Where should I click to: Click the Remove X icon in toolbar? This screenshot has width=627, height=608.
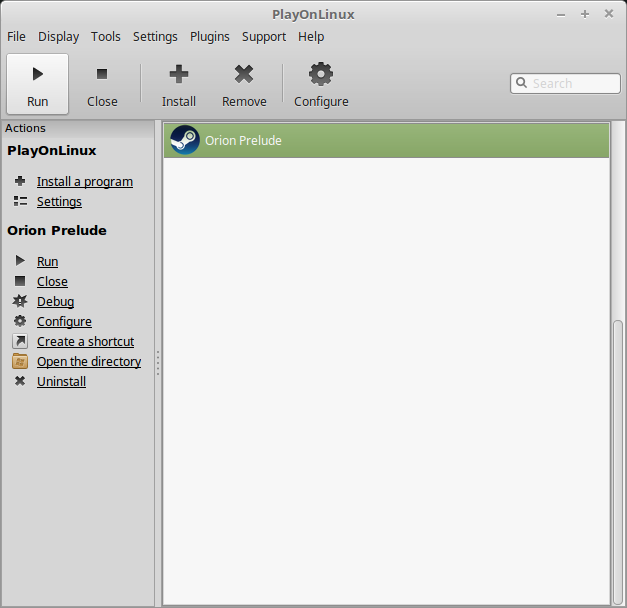pos(244,74)
